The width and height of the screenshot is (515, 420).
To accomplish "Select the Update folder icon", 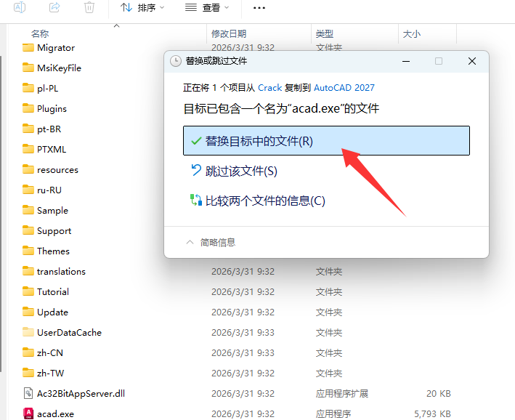I will 28,312.
